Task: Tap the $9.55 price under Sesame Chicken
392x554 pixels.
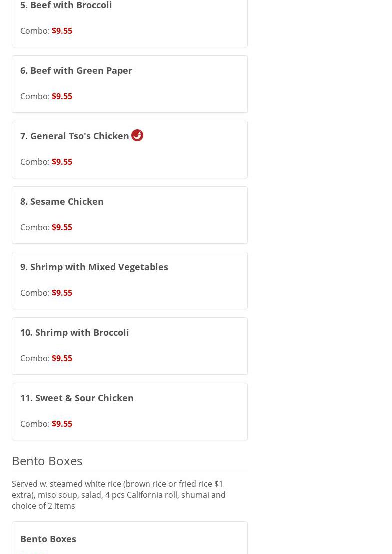Action: pyautogui.click(x=62, y=227)
